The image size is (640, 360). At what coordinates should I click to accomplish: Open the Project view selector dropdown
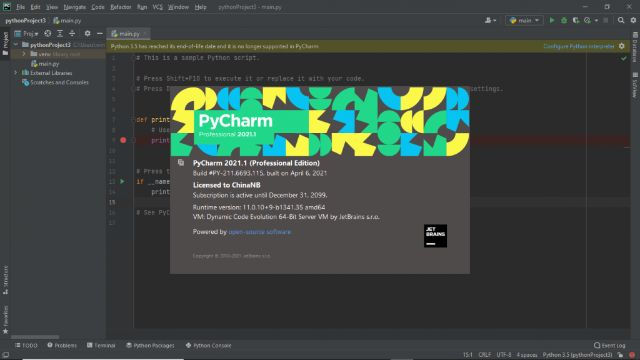pyautogui.click(x=26, y=33)
